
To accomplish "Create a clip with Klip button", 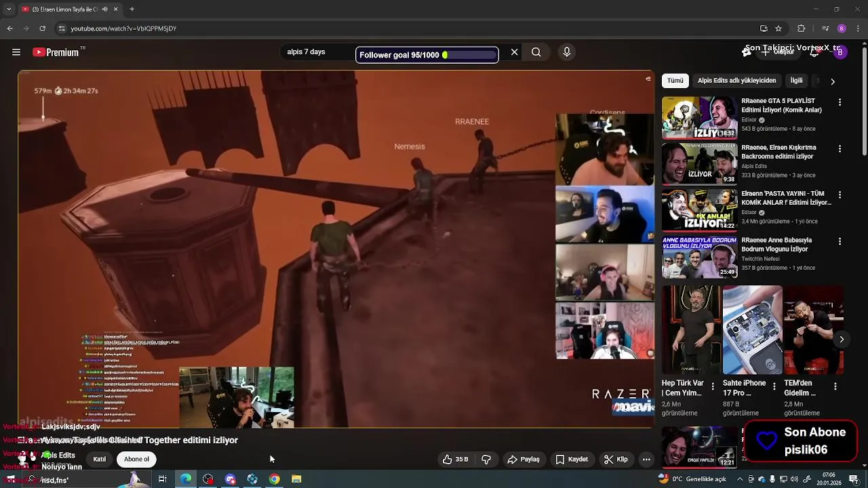I will click(x=616, y=460).
